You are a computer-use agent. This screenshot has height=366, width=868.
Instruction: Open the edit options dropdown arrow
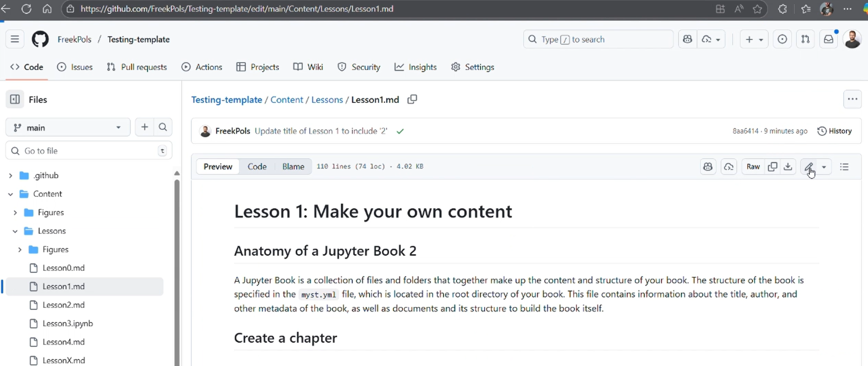824,167
